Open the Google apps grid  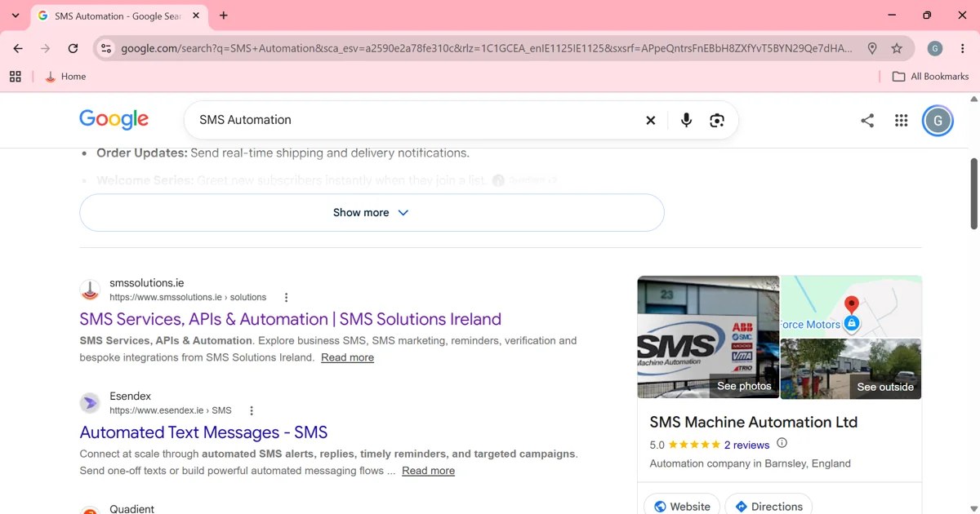click(901, 121)
